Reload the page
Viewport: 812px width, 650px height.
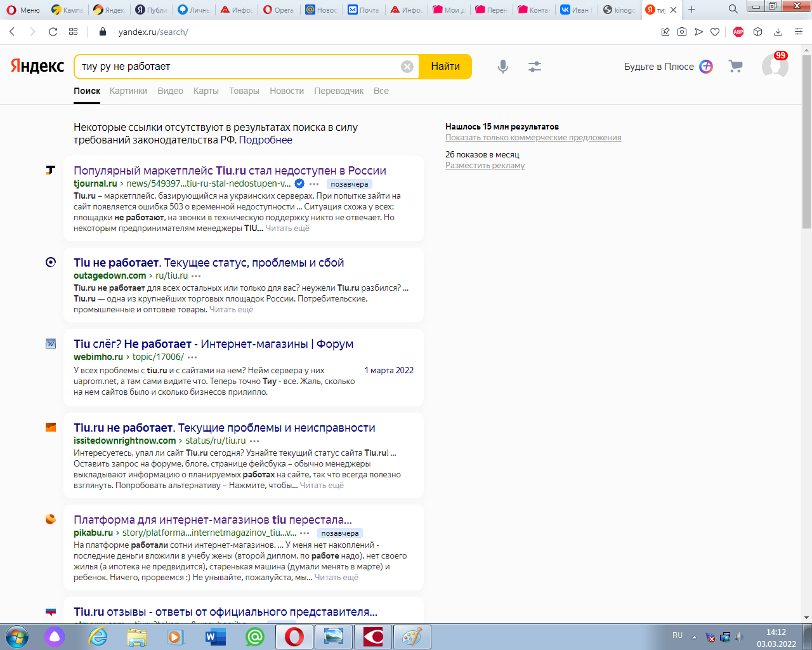point(53,32)
